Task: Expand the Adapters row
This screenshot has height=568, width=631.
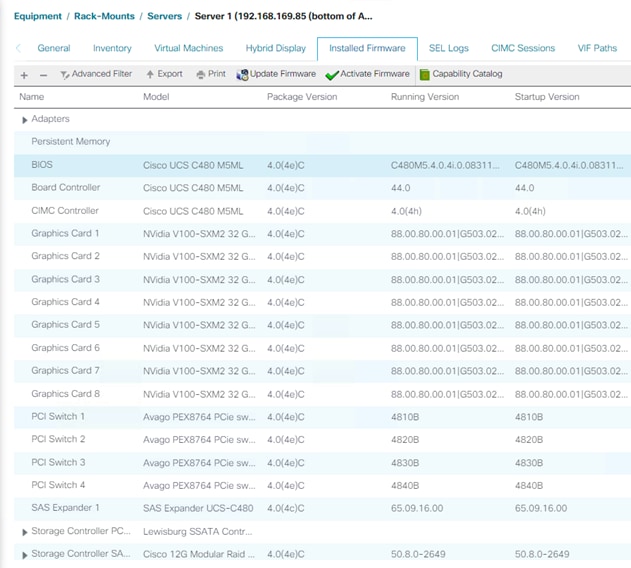Action: pyautogui.click(x=25, y=120)
